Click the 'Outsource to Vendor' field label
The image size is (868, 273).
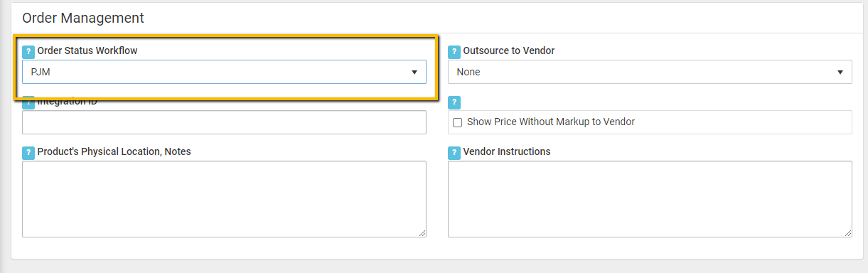(509, 51)
